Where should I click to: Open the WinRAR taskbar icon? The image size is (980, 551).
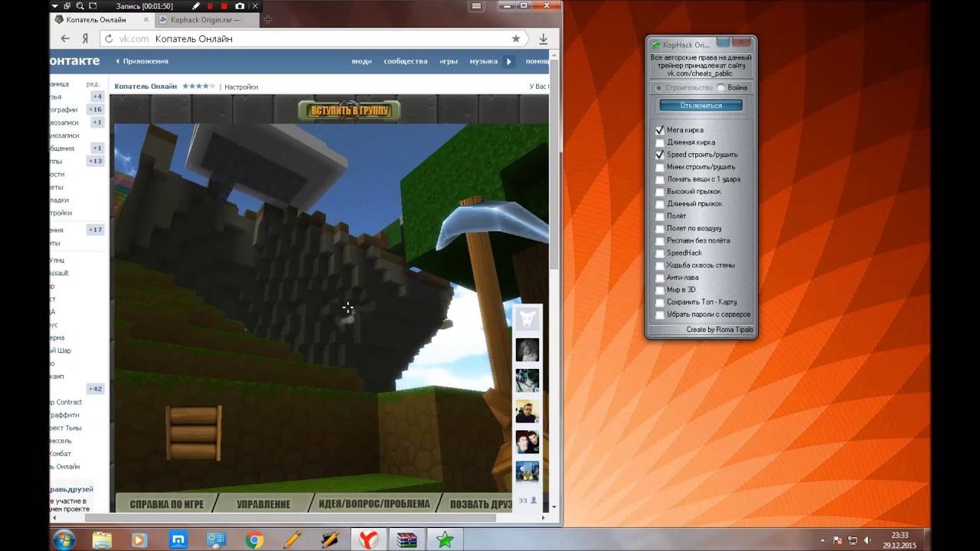tap(407, 540)
